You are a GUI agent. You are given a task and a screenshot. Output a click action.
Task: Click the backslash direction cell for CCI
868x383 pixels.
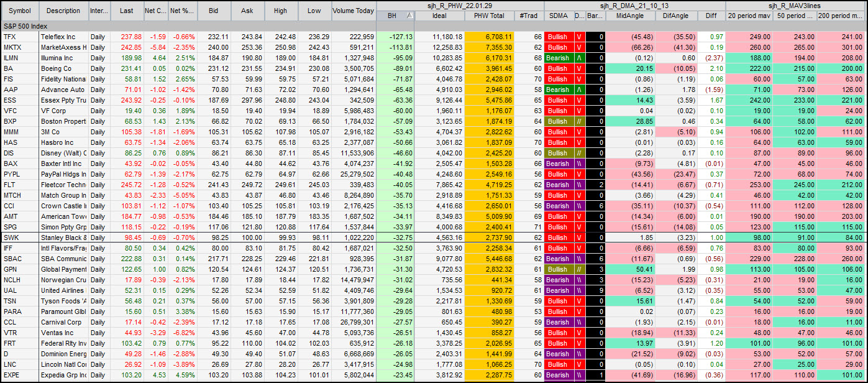pyautogui.click(x=579, y=206)
